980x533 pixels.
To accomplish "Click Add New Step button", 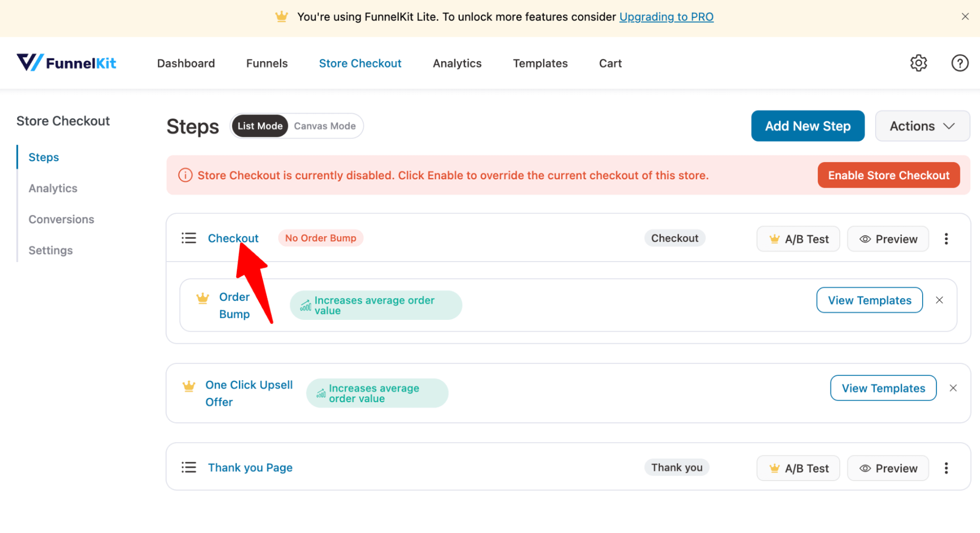I will (807, 126).
